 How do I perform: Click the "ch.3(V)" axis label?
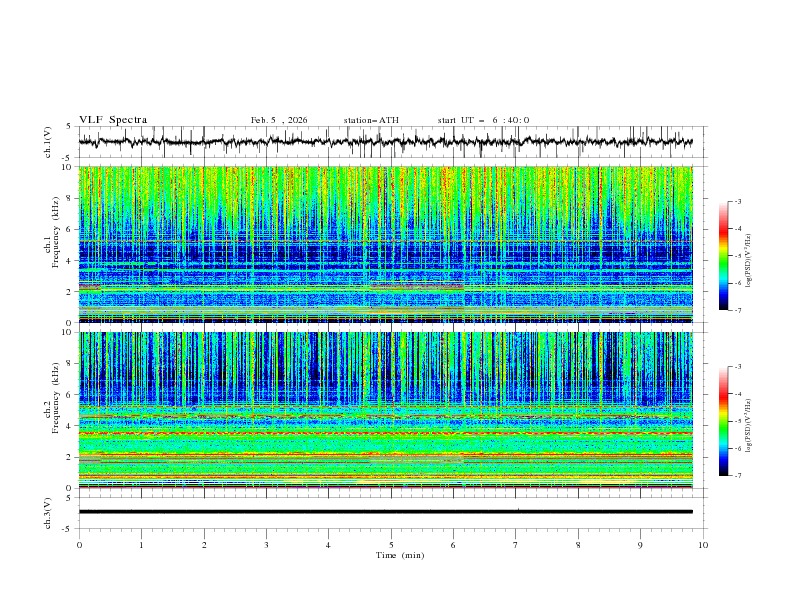pos(48,513)
